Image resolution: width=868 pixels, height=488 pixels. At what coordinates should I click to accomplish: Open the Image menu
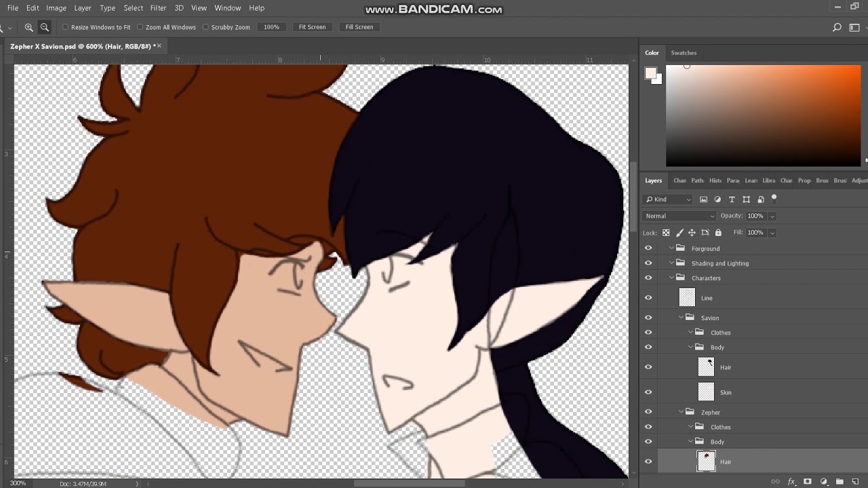tap(56, 8)
